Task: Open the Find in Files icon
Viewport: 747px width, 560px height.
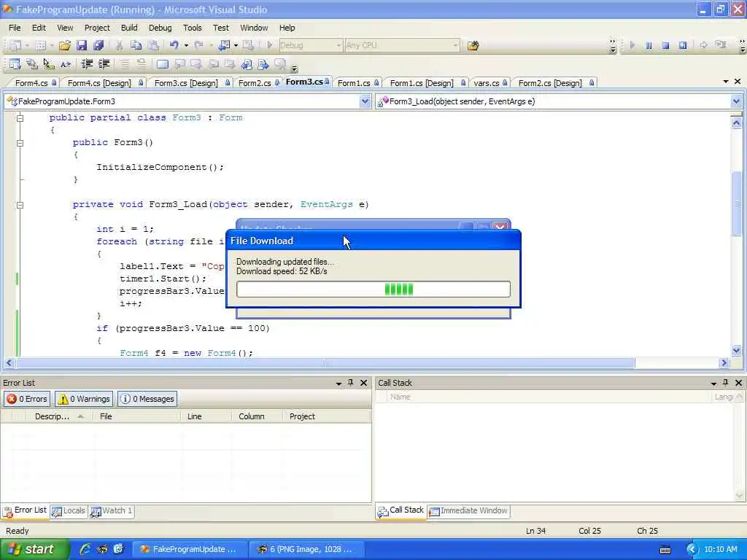Action: click(473, 46)
